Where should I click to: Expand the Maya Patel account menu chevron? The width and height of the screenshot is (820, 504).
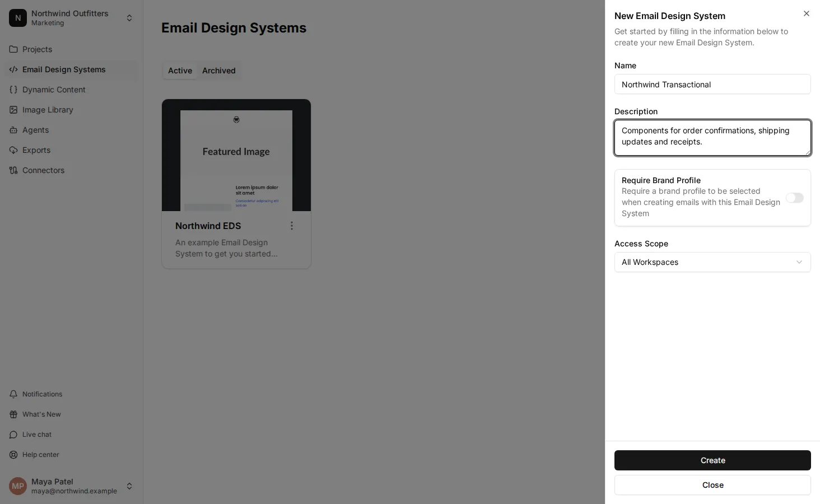click(129, 486)
